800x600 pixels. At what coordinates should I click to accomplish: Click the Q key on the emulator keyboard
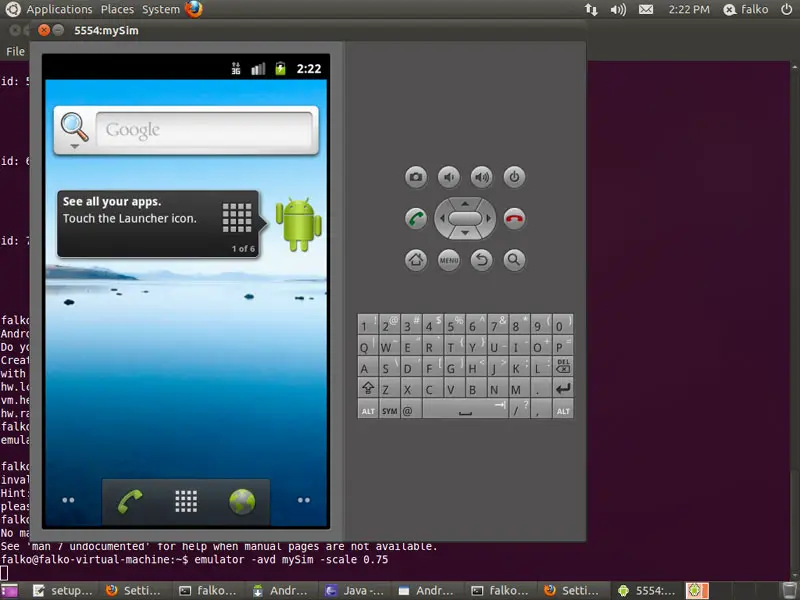pyautogui.click(x=368, y=345)
